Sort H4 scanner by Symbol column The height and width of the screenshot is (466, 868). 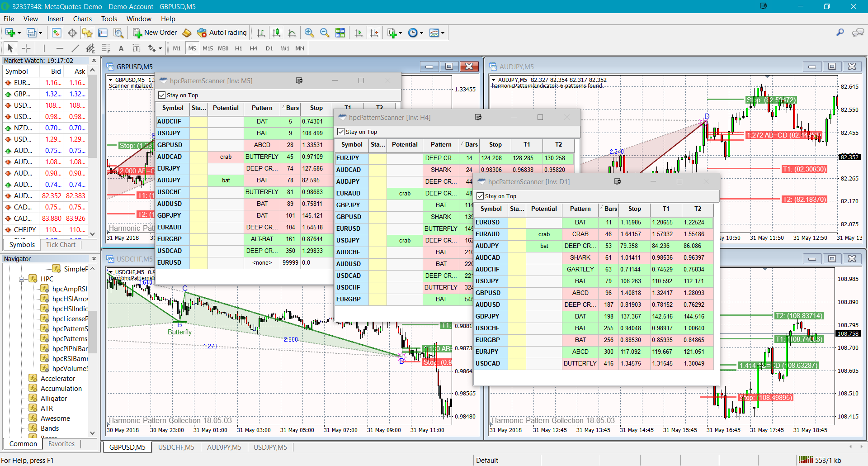352,144
